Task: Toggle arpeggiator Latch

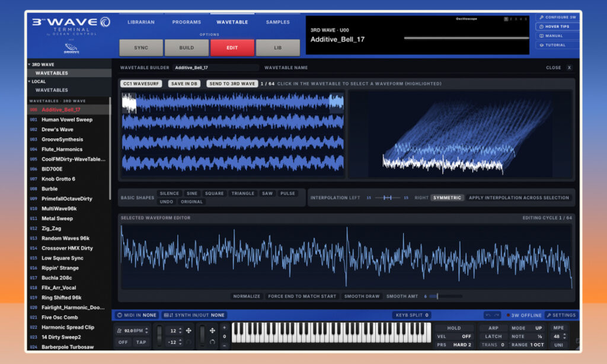Action: click(494, 337)
